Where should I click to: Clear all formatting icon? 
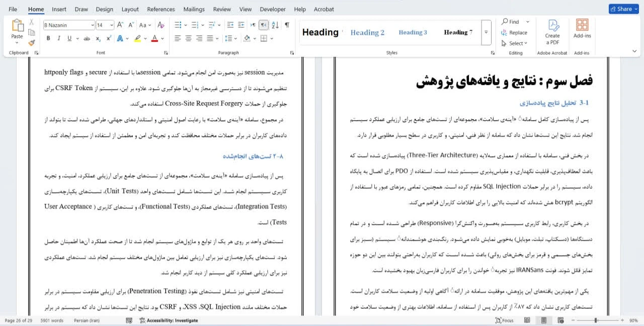point(161,25)
